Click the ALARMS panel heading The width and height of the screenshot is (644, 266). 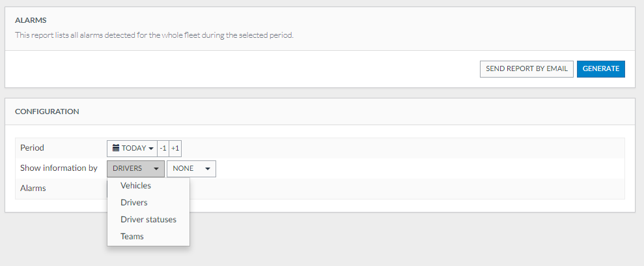(31, 20)
